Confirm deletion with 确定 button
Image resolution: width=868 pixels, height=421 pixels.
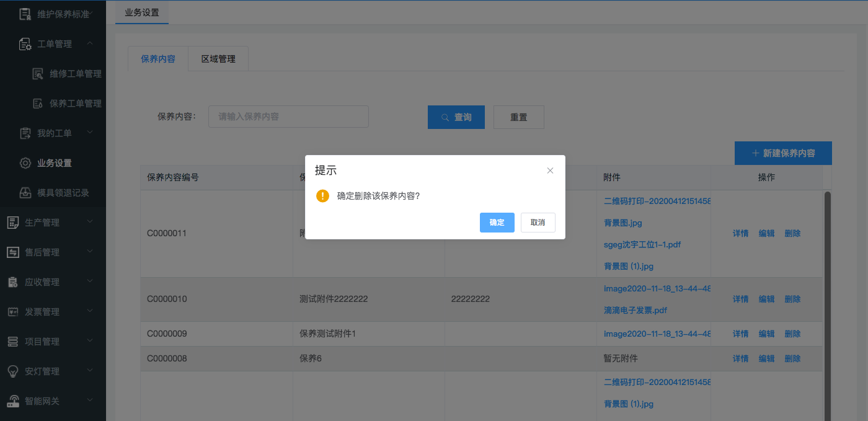pos(497,223)
